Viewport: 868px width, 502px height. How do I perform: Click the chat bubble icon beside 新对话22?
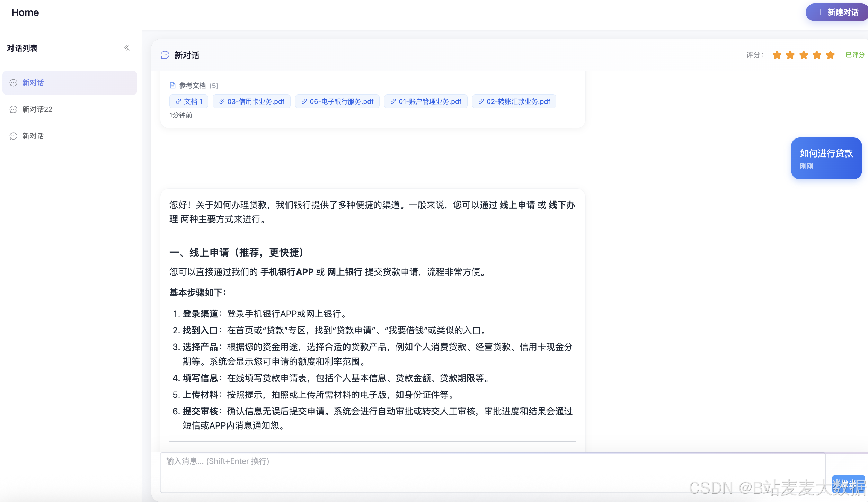coord(14,109)
